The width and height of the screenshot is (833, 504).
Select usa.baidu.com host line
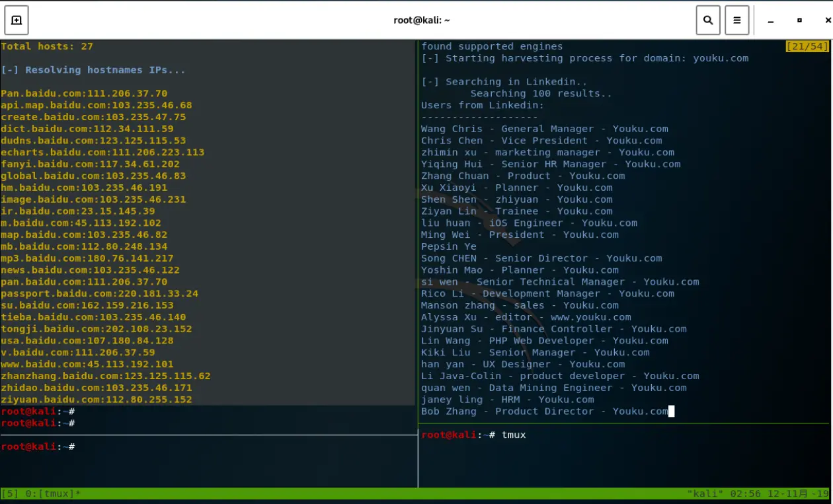tap(87, 341)
